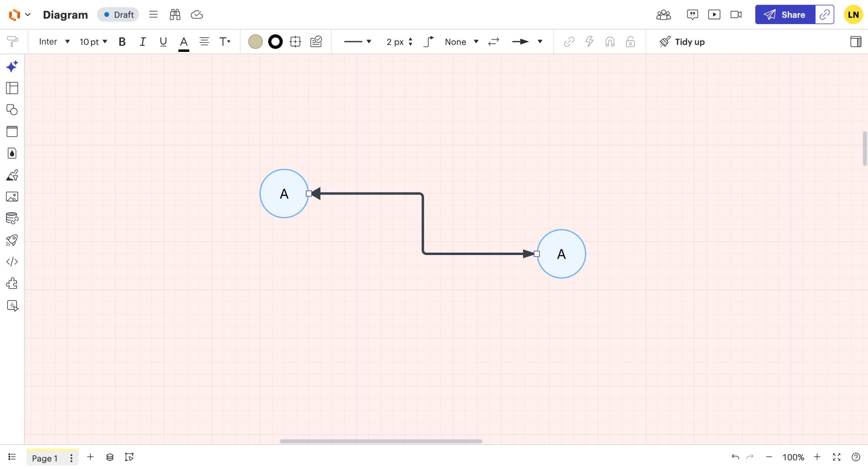The image size is (868, 469).
Task: Click the data linking database icon
Action: [x=12, y=218]
